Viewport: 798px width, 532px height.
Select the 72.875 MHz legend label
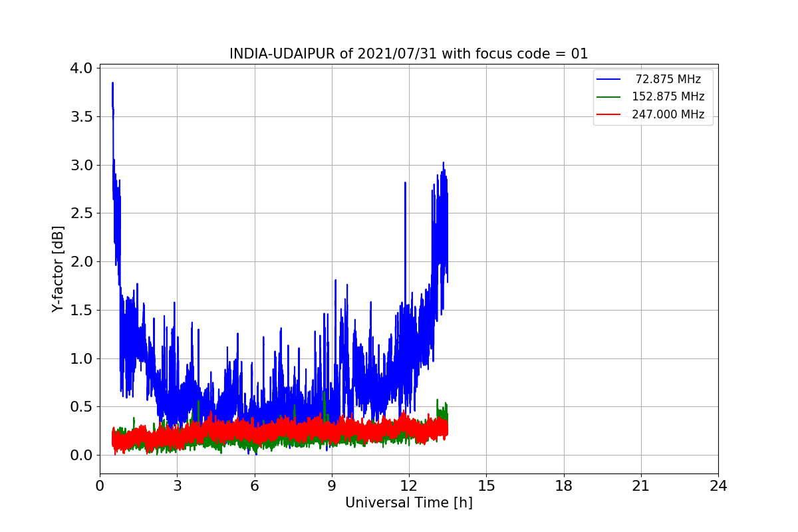(668, 79)
